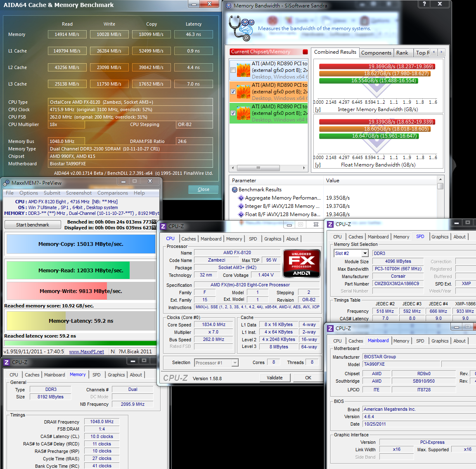Click the Parameter column header in Sandra

pyautogui.click(x=276, y=181)
